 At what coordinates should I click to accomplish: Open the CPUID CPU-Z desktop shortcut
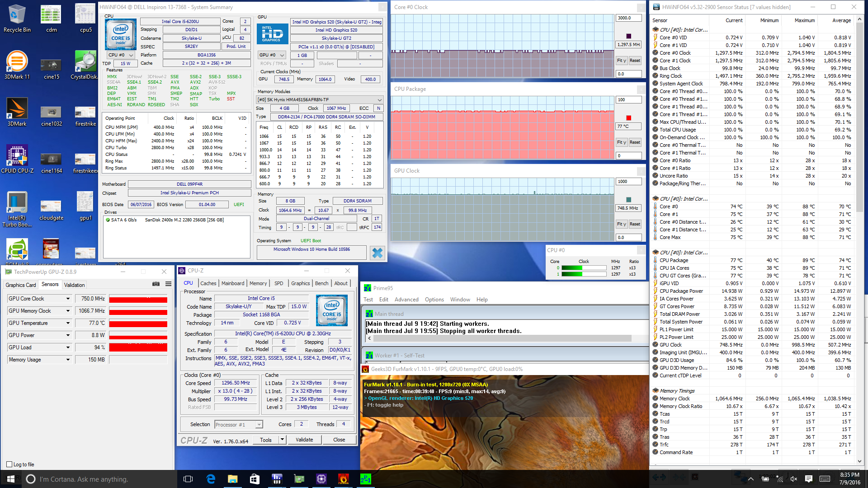coord(17,159)
